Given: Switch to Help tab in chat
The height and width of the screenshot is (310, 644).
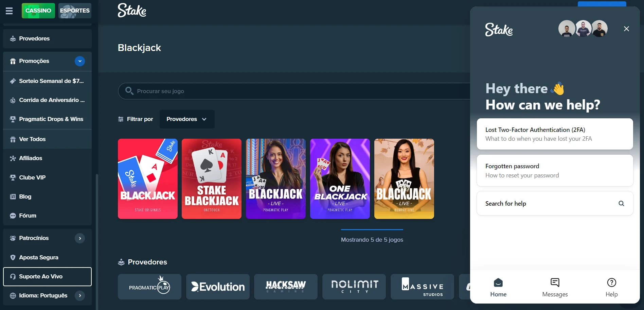Looking at the screenshot, I should [x=611, y=287].
